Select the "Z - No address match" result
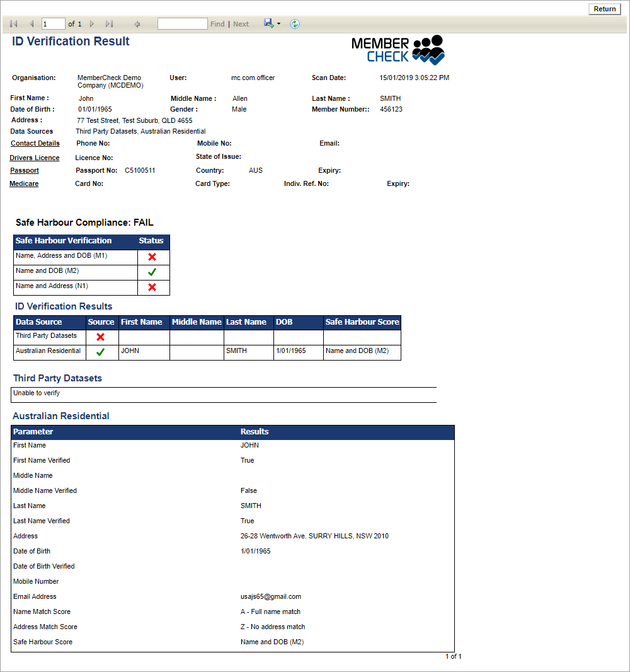The image size is (630, 672). [x=273, y=627]
